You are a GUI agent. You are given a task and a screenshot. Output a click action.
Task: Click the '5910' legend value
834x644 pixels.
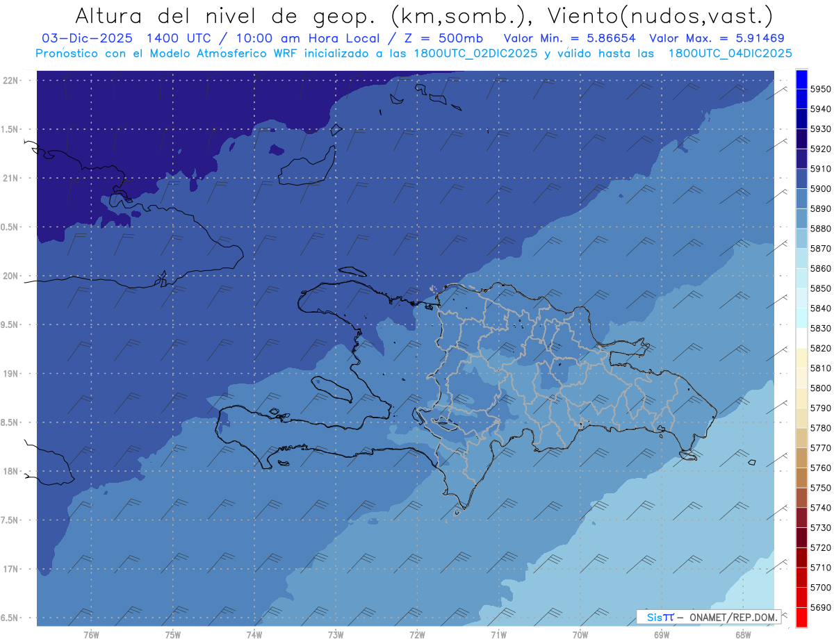820,169
